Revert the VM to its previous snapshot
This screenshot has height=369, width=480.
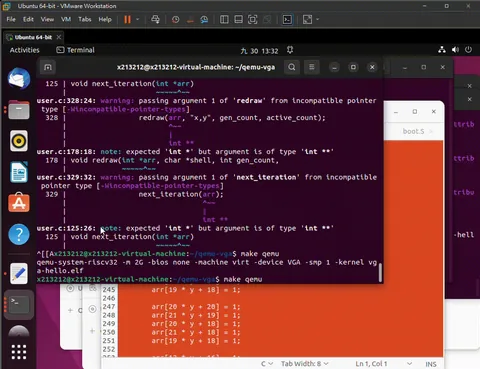coord(190,20)
